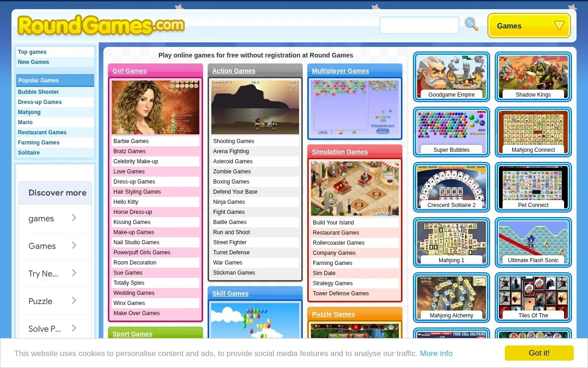
Task: Click the RoundGames.com logo
Action: (101, 25)
